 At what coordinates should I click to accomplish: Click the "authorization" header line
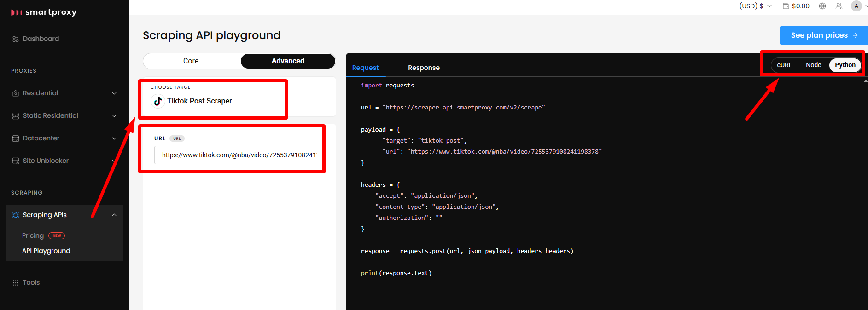pos(408,218)
